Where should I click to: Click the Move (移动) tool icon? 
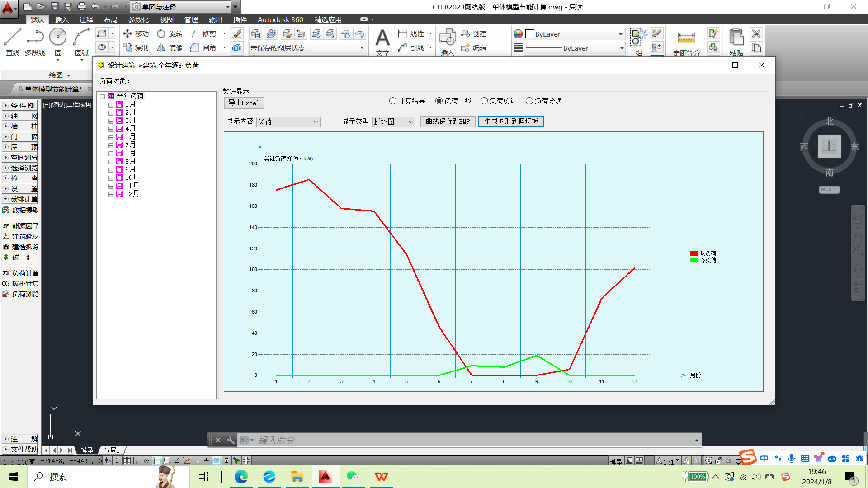coord(127,34)
